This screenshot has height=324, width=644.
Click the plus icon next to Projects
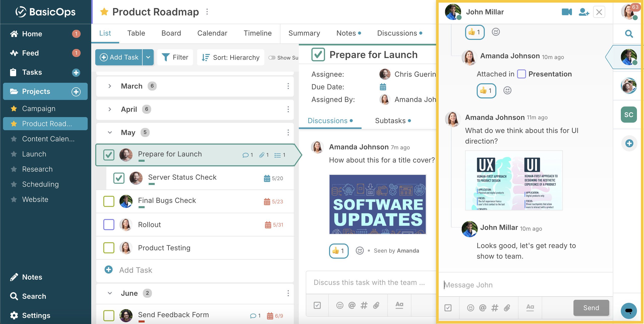76,91
